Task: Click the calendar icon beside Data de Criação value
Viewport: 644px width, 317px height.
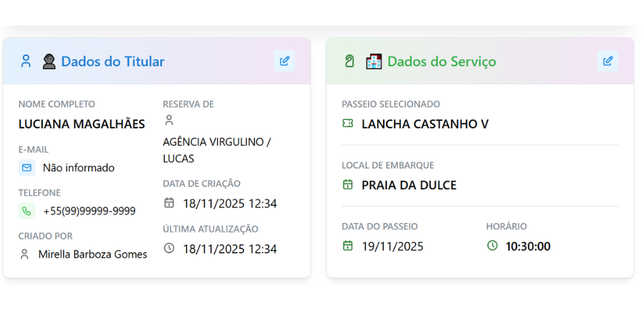Action: [x=169, y=203]
